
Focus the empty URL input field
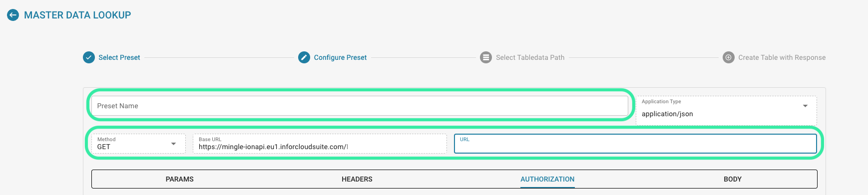(x=635, y=144)
